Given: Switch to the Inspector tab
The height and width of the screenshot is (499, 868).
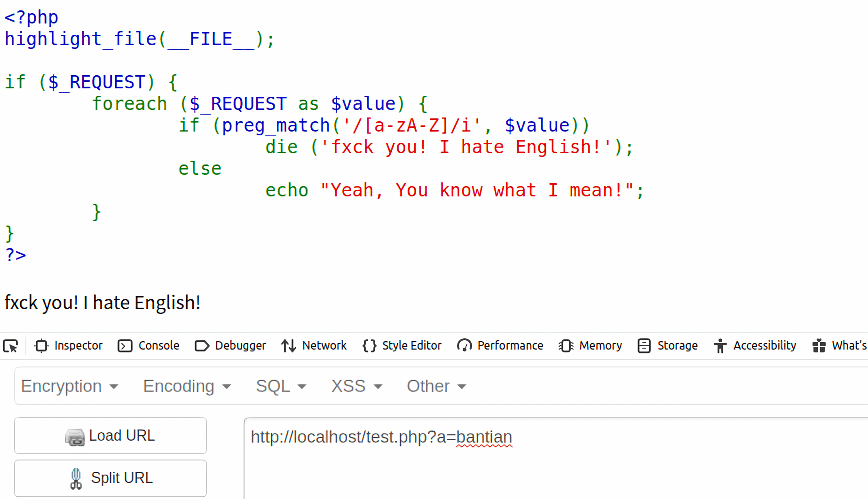Looking at the screenshot, I should pos(69,346).
